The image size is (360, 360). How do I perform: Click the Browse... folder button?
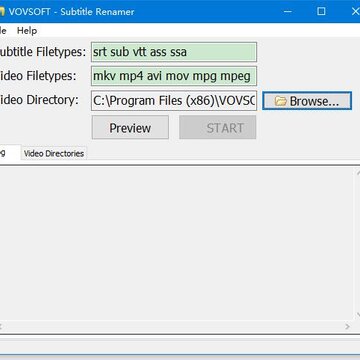click(x=307, y=101)
